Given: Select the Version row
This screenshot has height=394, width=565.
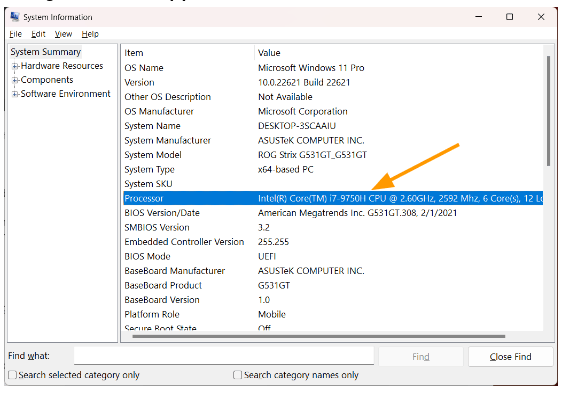Looking at the screenshot, I should [x=333, y=83].
